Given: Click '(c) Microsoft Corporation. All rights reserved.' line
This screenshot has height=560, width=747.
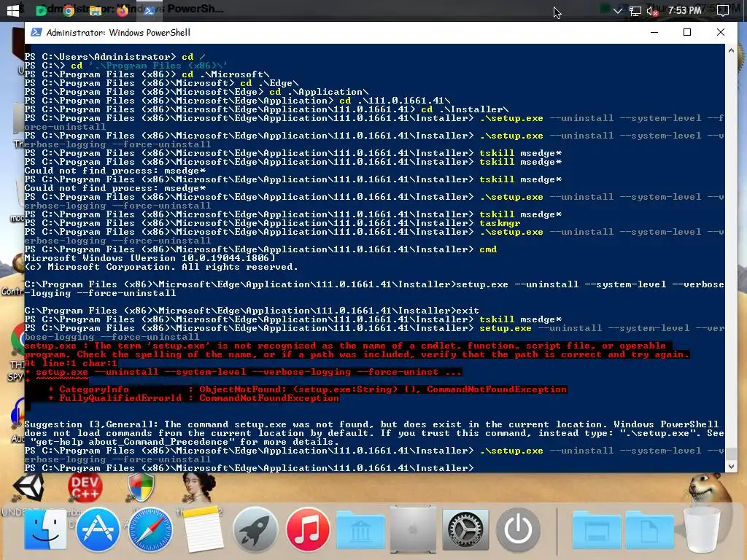Looking at the screenshot, I should pos(161,267).
